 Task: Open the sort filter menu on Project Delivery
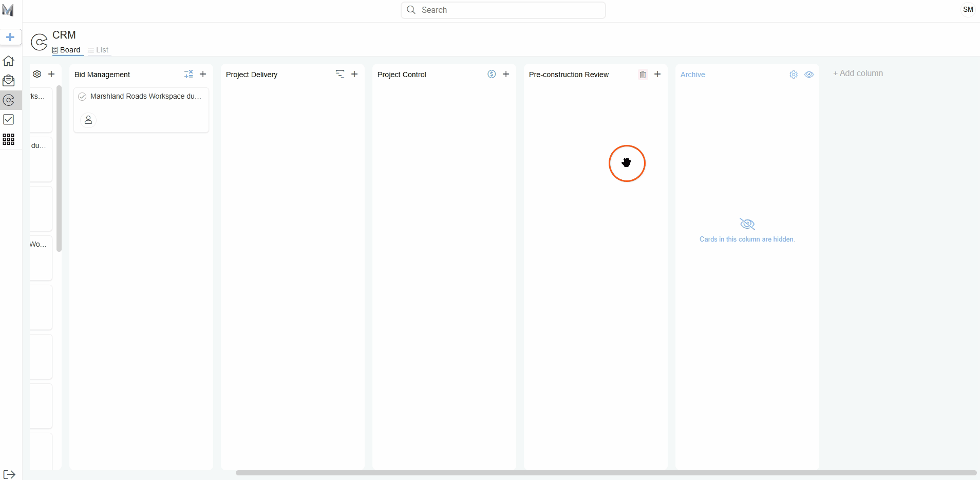(x=340, y=74)
